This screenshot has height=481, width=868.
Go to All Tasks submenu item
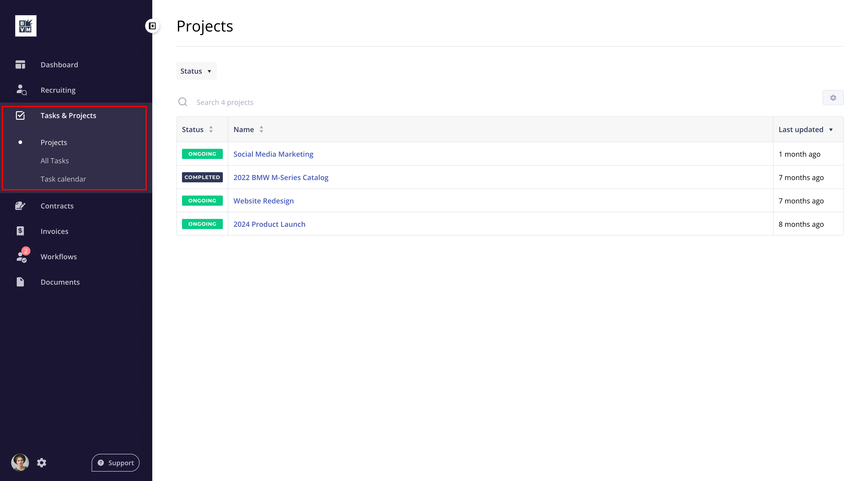(x=55, y=161)
